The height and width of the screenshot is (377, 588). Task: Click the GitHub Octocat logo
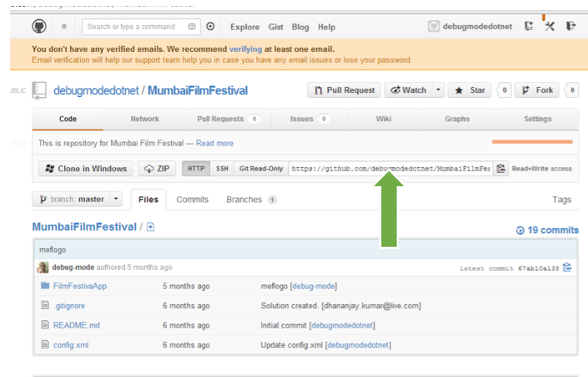tap(39, 26)
